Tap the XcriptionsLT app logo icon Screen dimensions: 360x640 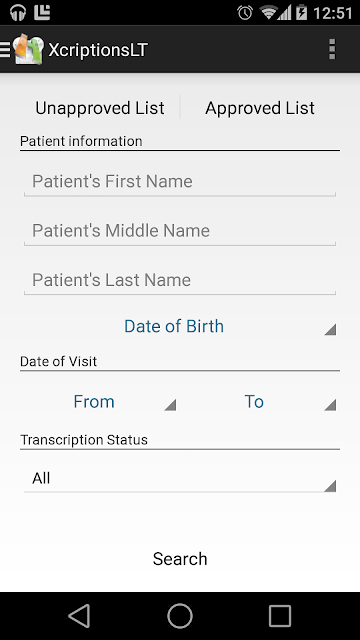(x=28, y=49)
